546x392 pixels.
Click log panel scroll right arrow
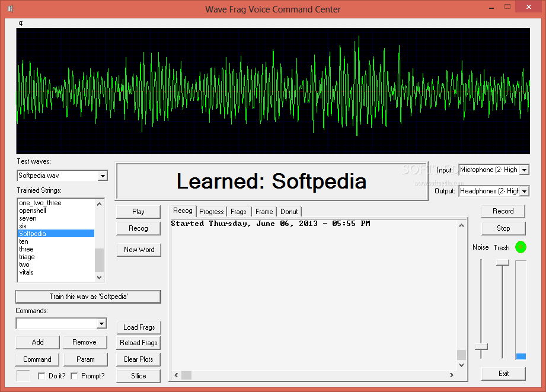pyautogui.click(x=452, y=375)
